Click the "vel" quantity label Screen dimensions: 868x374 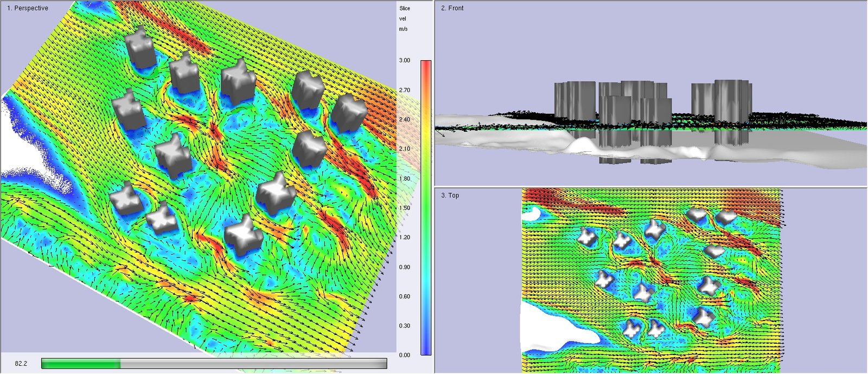pos(403,18)
